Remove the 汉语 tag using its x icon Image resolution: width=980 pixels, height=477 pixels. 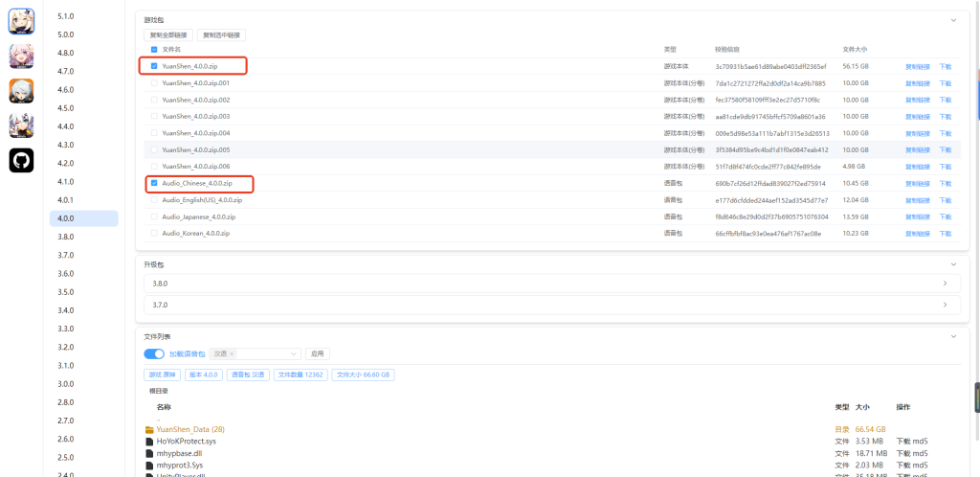pyautogui.click(x=232, y=353)
